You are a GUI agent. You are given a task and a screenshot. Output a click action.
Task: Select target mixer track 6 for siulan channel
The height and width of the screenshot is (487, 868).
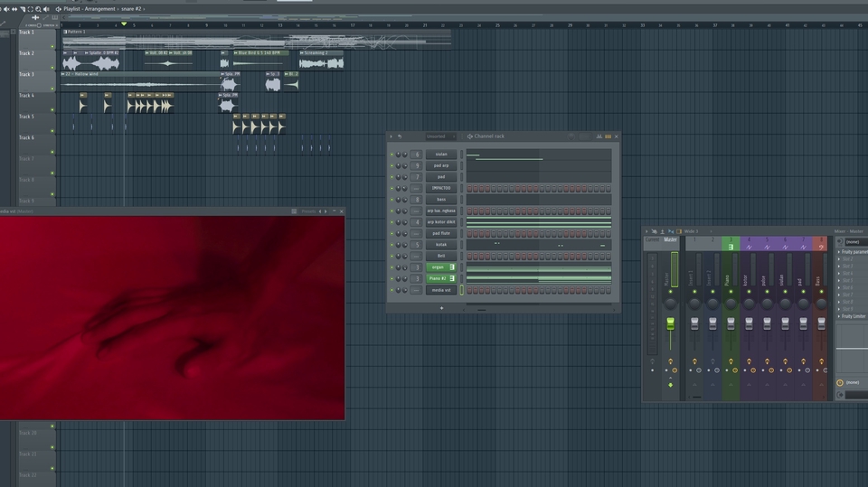(x=417, y=155)
